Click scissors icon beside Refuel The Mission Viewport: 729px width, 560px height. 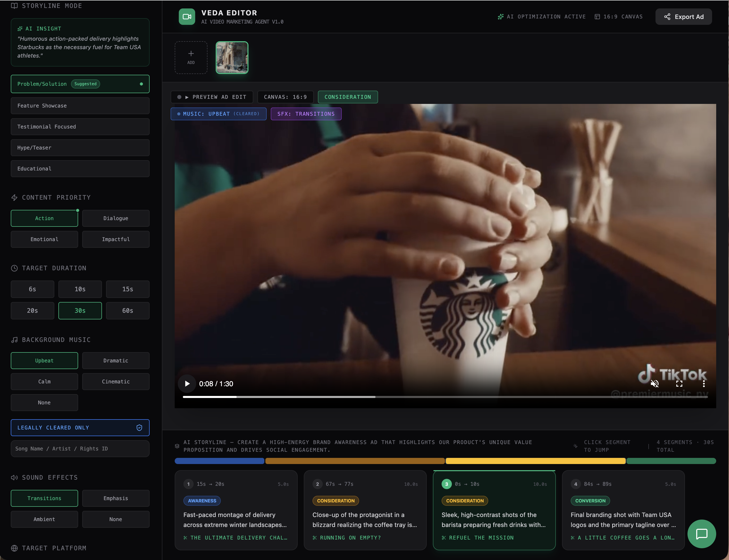pos(444,538)
